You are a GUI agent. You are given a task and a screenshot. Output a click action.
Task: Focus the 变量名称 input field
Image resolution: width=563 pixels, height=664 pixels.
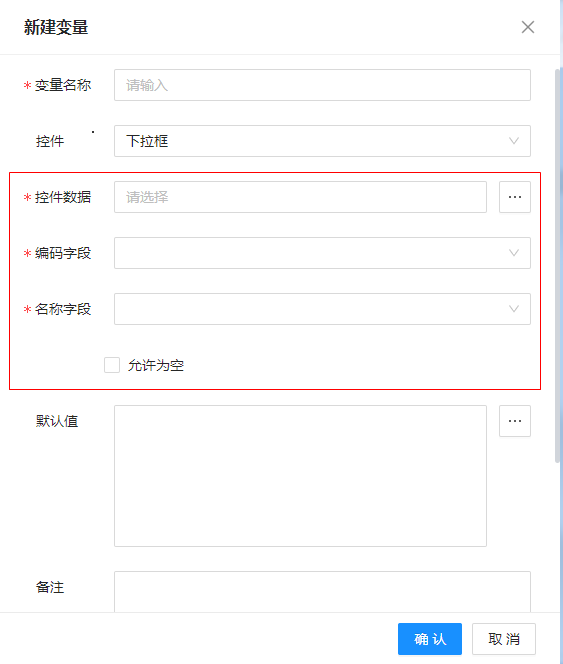pyautogui.click(x=322, y=85)
